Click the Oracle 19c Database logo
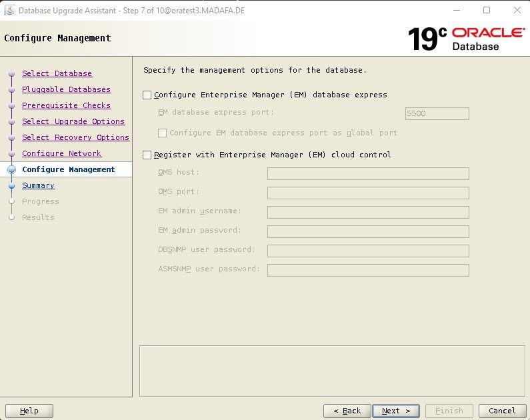This screenshot has width=530, height=420. tap(467, 39)
